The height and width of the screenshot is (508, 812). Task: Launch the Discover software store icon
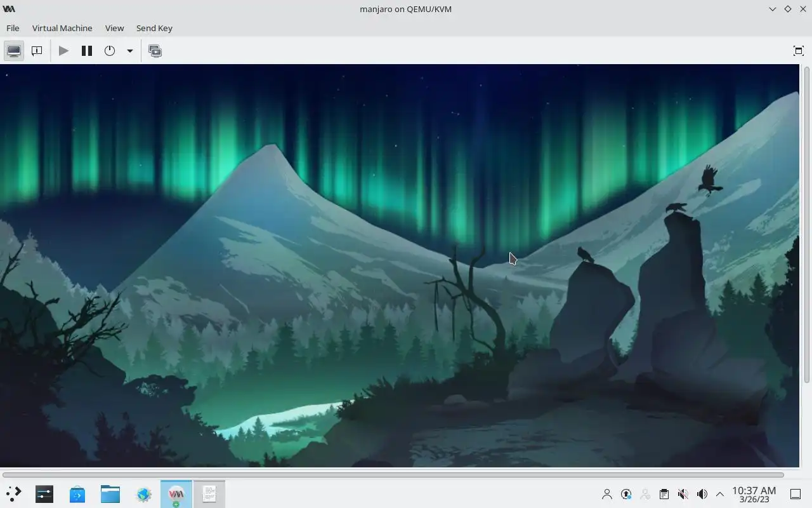click(x=77, y=493)
